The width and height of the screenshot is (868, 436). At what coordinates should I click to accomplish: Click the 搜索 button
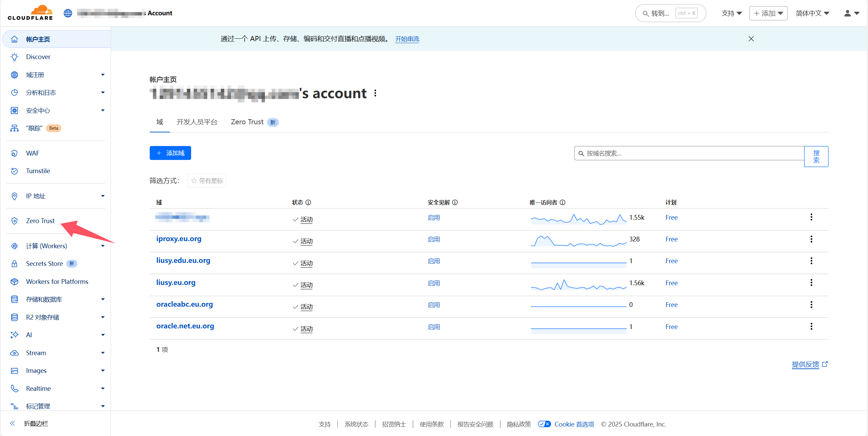(816, 156)
